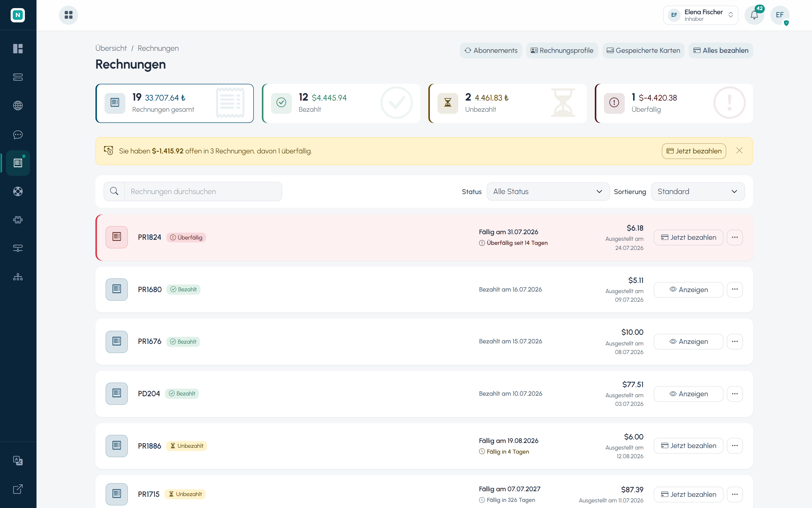Open more options for PR1886
Image resolution: width=812 pixels, height=508 pixels.
coord(735,446)
